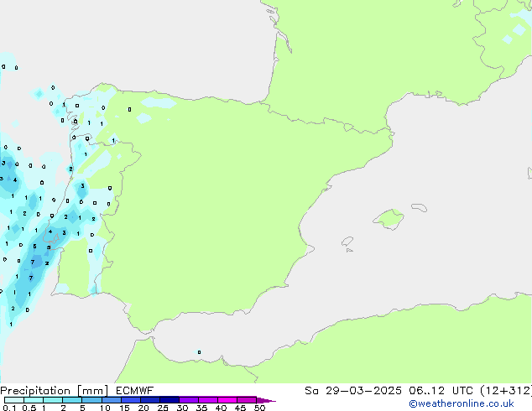This screenshot has width=532, height=411.
Task: Click the above-50 mm legend arrow tip
Action: (x=266, y=400)
